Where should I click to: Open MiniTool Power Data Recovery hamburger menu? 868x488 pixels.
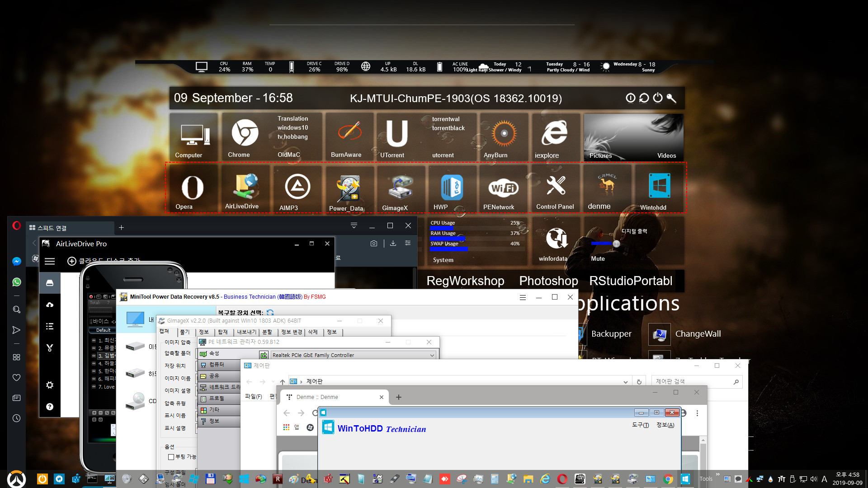click(523, 297)
